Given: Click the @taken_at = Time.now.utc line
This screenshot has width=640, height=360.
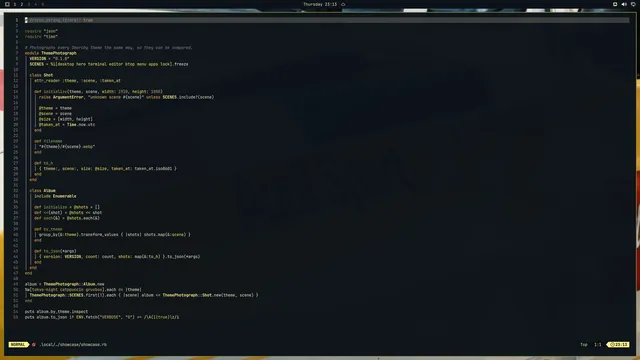Looking at the screenshot, I should point(67,124).
